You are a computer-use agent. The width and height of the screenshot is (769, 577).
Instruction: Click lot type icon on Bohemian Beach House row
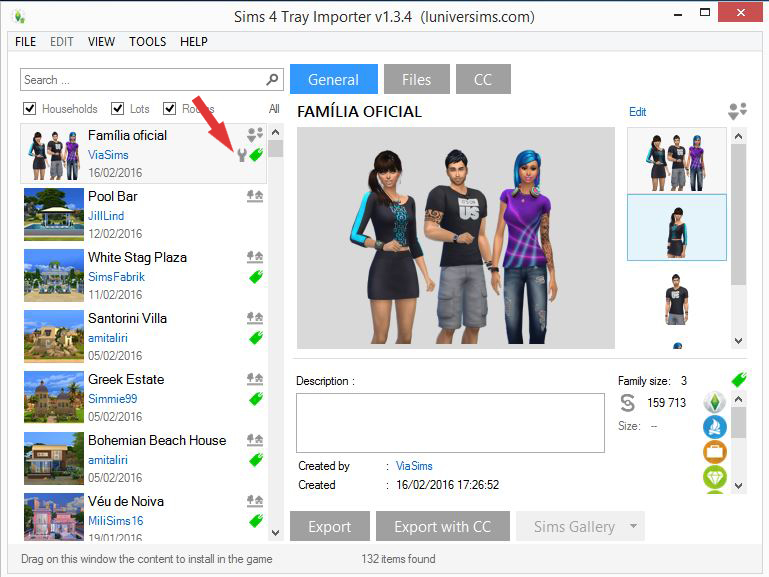pos(255,439)
